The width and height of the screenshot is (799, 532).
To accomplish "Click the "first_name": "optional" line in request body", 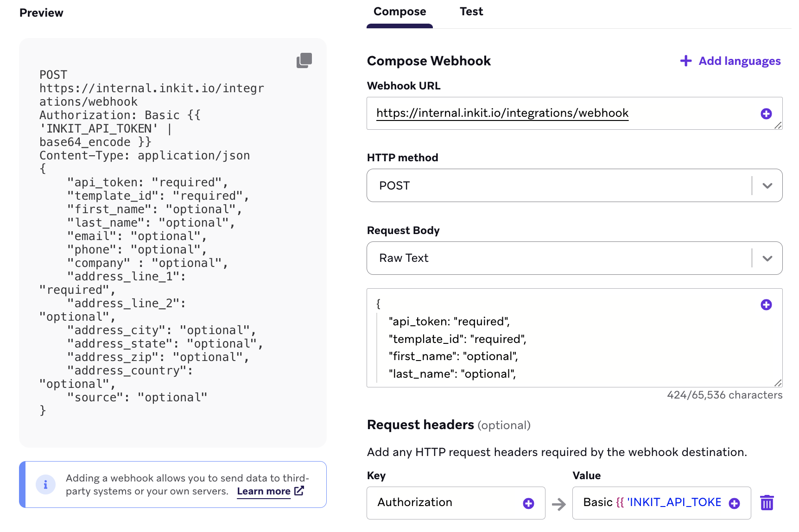I will 453,356.
